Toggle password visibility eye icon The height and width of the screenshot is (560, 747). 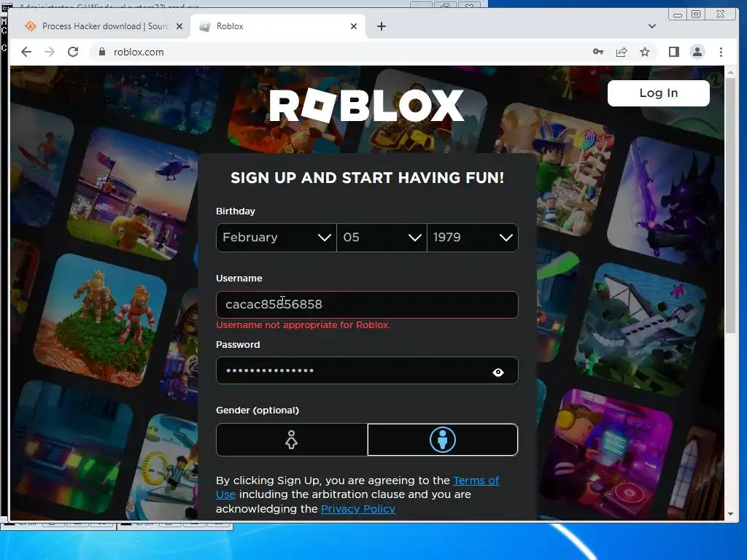498,372
